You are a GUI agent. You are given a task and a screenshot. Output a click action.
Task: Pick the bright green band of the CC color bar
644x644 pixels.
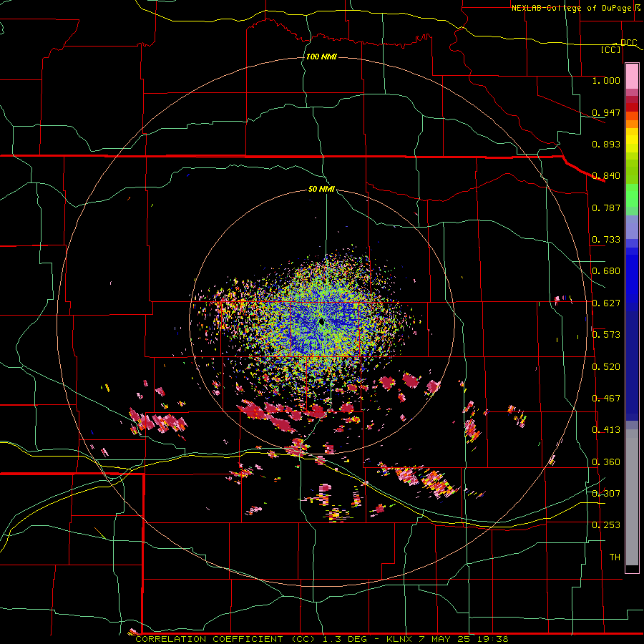632,195
